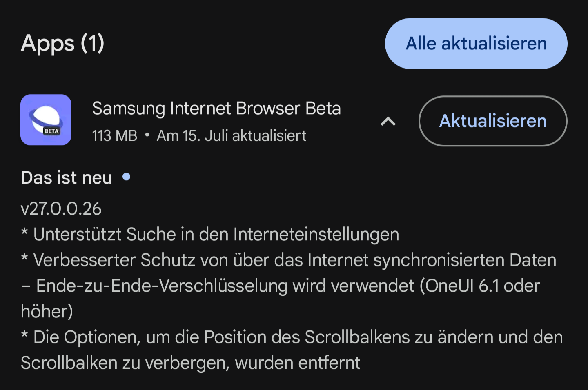Viewport: 588px width, 390px height.
Task: Update Samsung Internet via the Aktualisieren button
Action: pyautogui.click(x=492, y=121)
